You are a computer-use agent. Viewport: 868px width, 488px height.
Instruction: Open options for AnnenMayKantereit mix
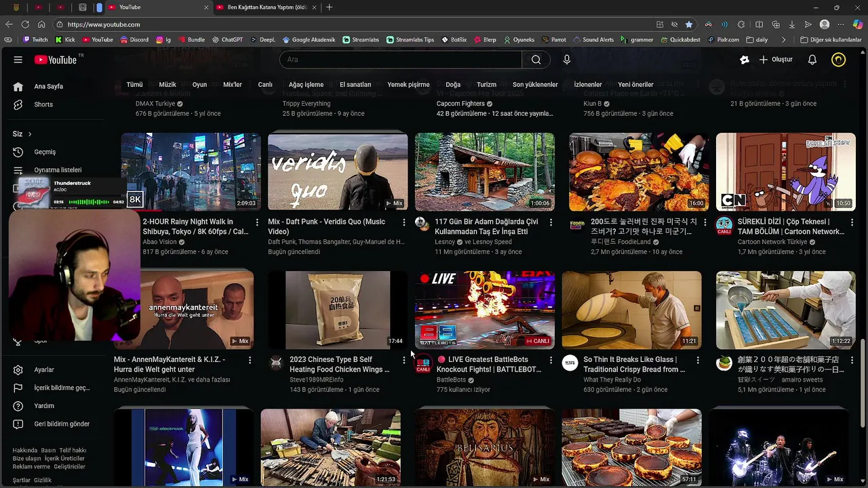pyautogui.click(x=250, y=360)
